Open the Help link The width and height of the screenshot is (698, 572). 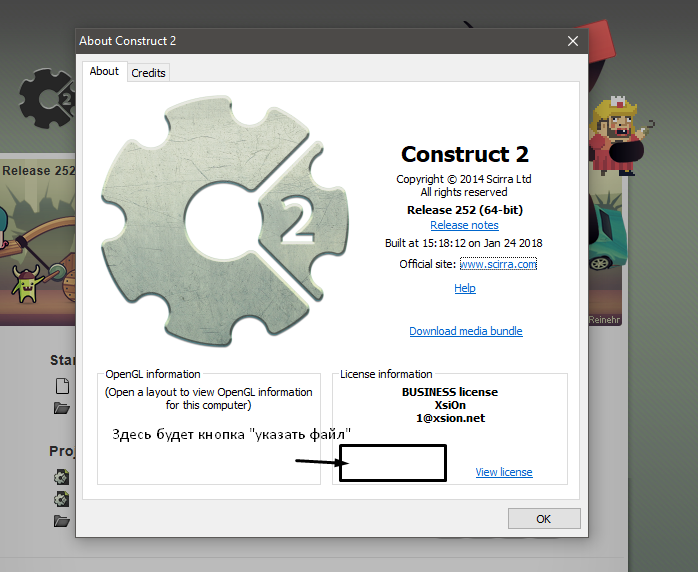(465, 288)
